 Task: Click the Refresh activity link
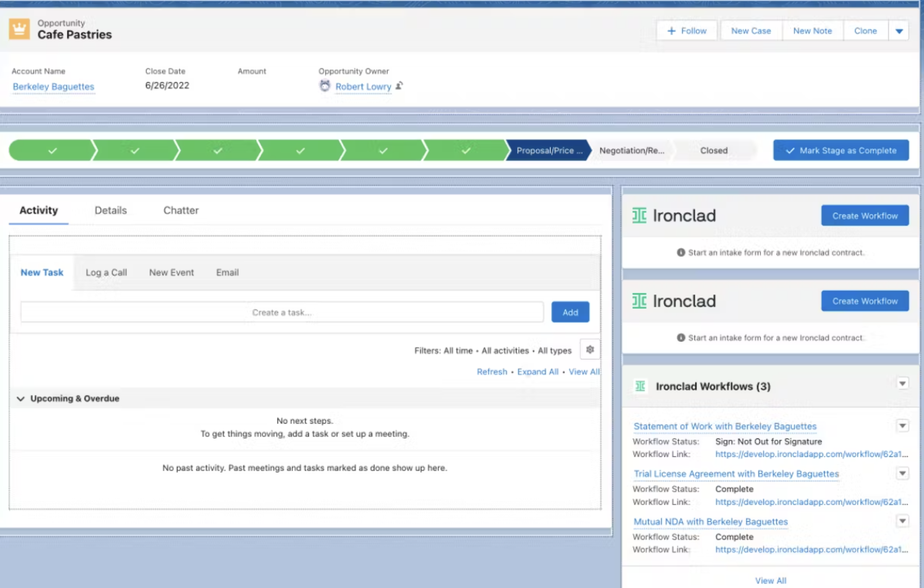pos(492,372)
